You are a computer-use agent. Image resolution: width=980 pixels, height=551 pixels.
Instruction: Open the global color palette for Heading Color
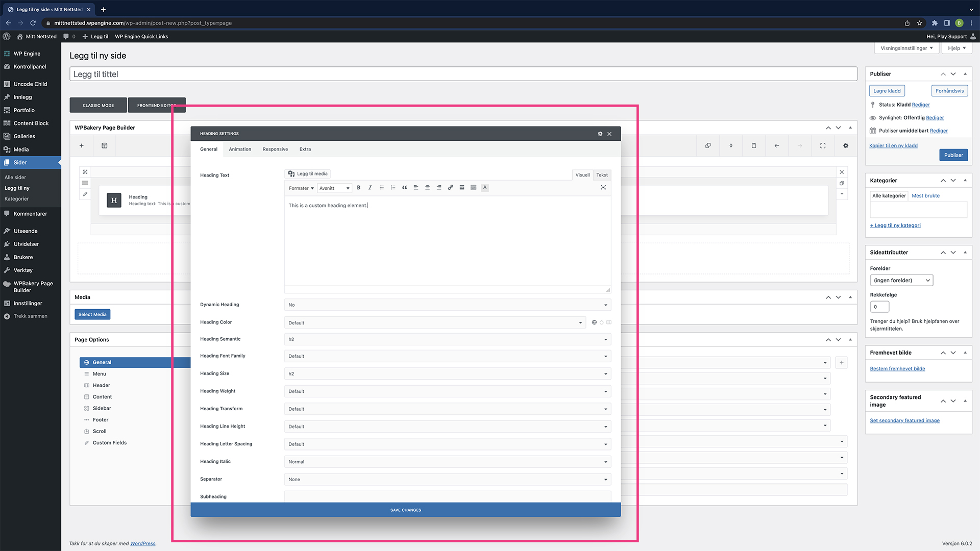594,322
